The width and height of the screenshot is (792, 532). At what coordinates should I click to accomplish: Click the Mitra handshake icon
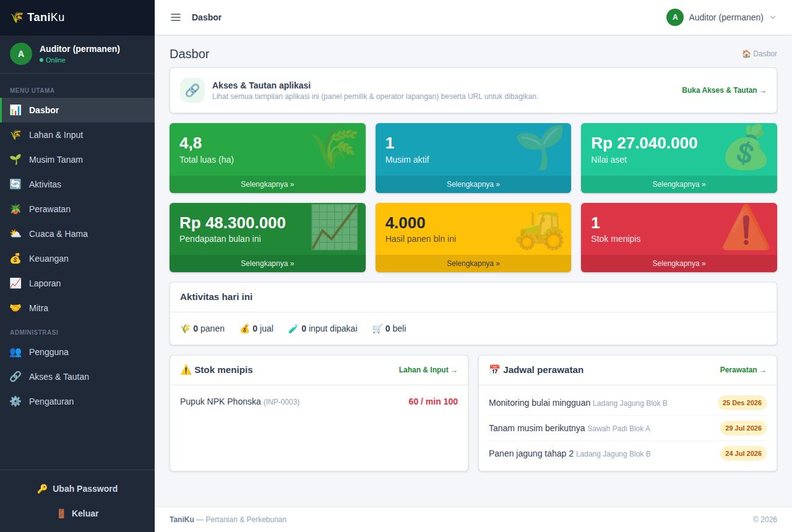(15, 308)
